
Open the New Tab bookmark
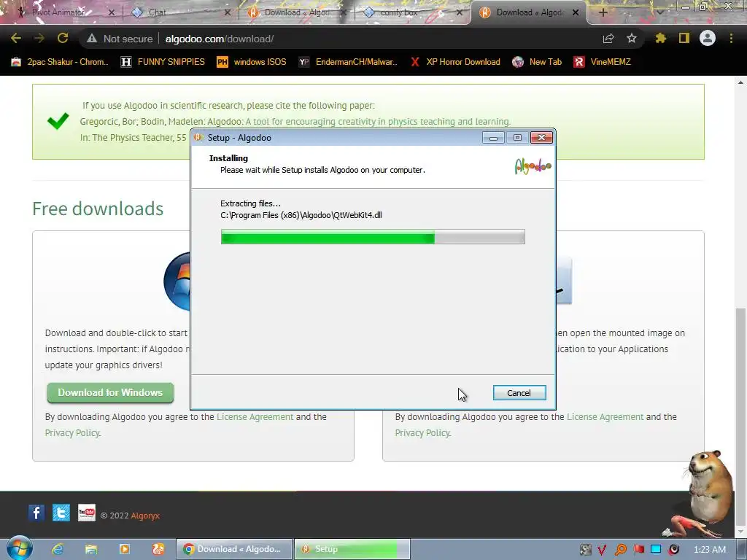(x=537, y=62)
